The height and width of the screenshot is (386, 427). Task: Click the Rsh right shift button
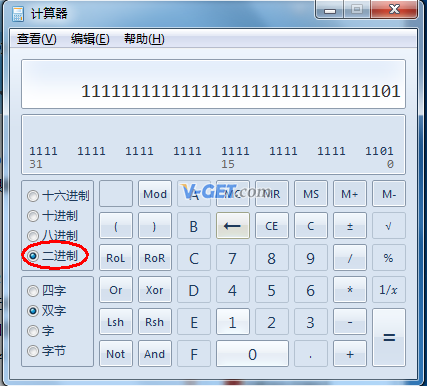155,322
